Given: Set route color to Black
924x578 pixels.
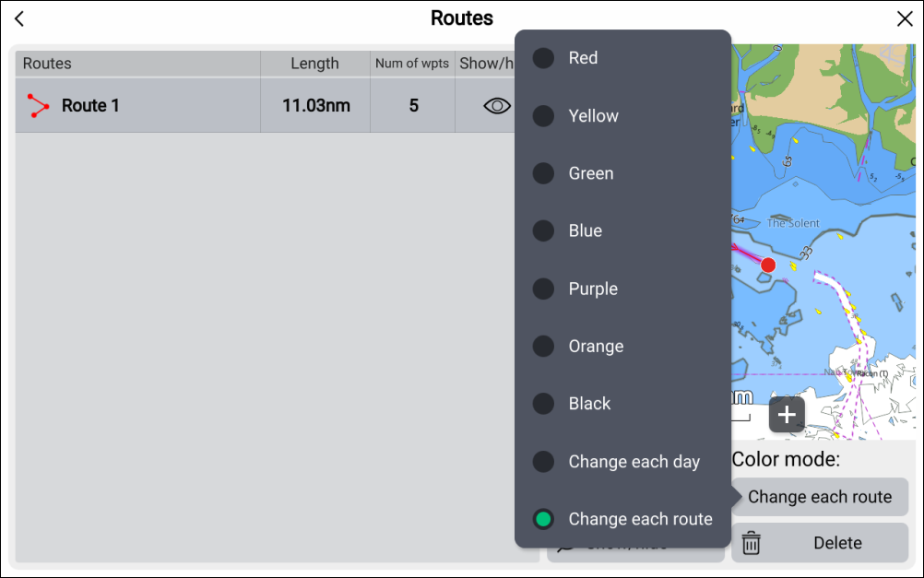Looking at the screenshot, I should click(589, 404).
